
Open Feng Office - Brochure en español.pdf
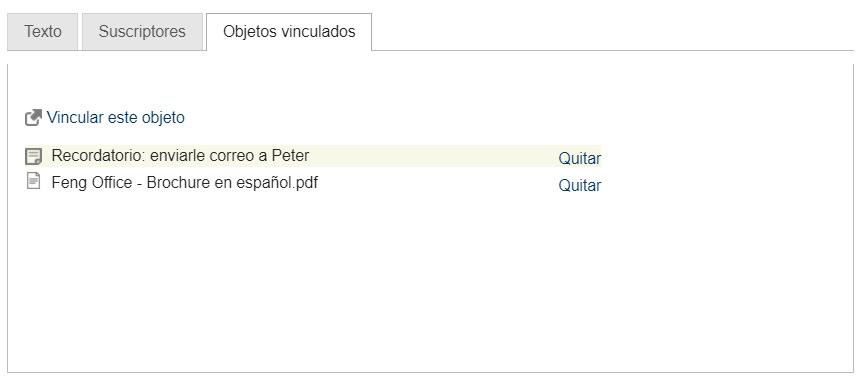184,182
